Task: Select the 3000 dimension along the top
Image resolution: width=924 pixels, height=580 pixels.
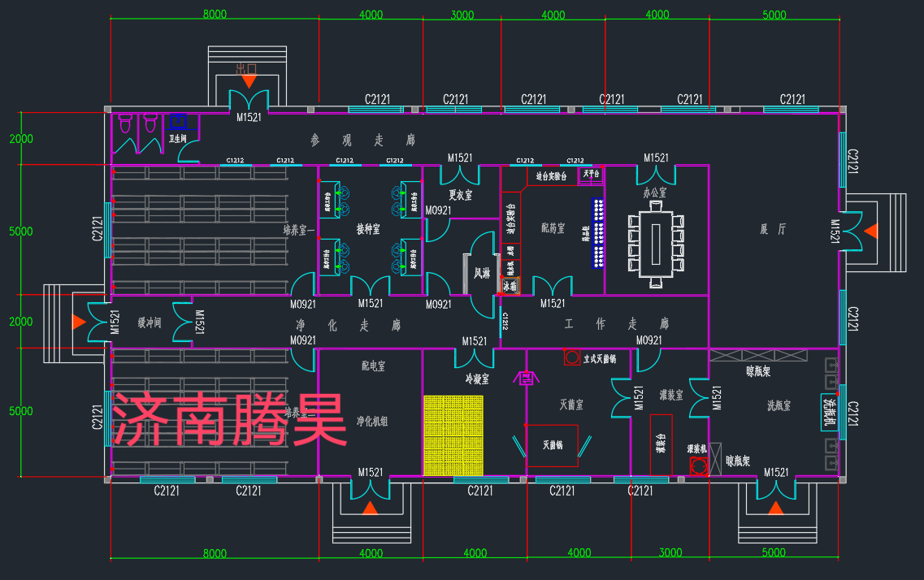Action: [x=462, y=15]
